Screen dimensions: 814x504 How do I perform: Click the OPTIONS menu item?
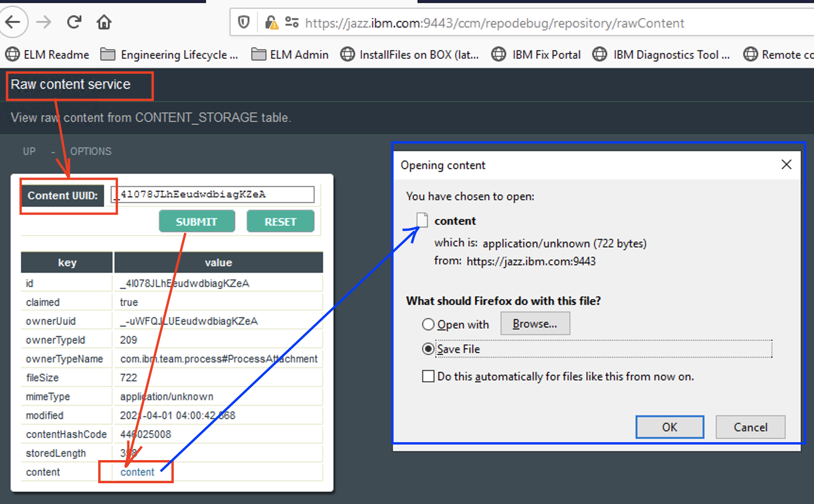(x=91, y=151)
